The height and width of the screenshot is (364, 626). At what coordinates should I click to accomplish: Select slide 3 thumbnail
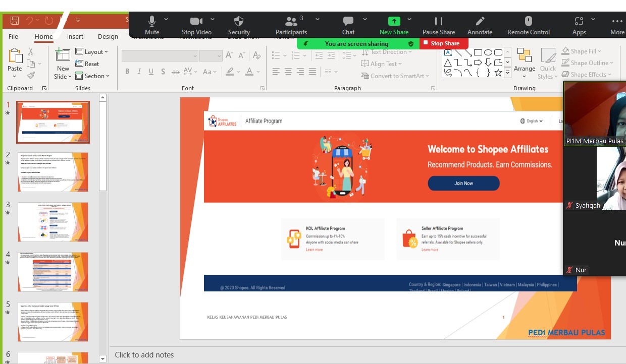click(x=53, y=222)
